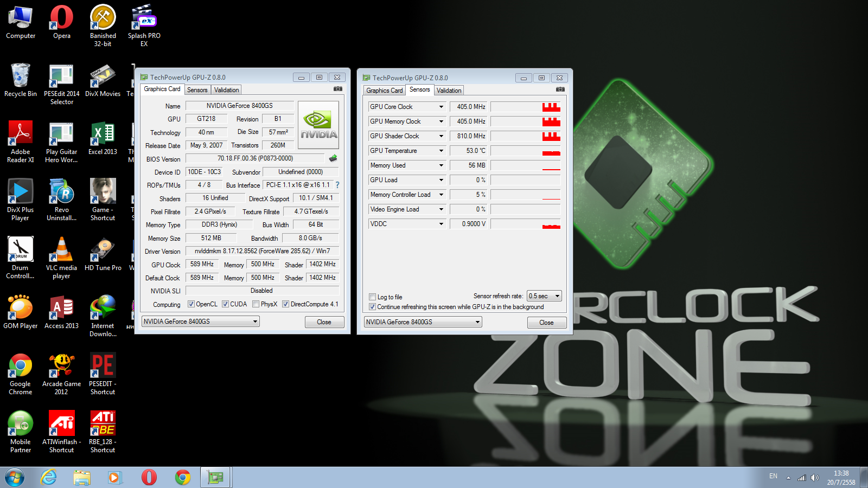Open RBE_128 shortcut
This screenshot has height=488, width=868.
[x=103, y=432]
